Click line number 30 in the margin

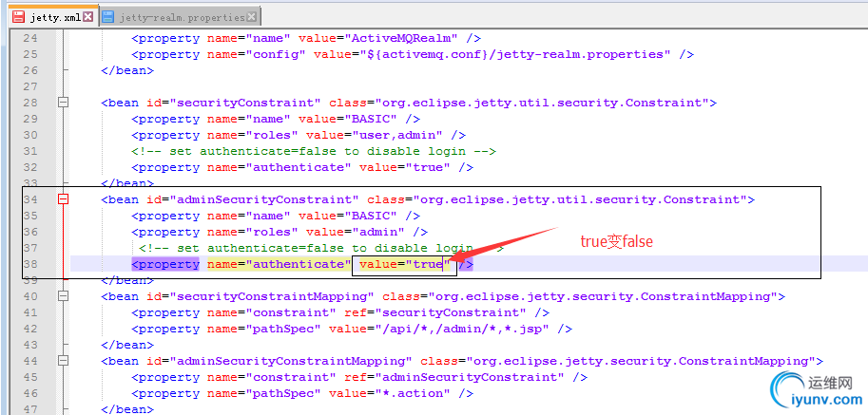[31, 135]
